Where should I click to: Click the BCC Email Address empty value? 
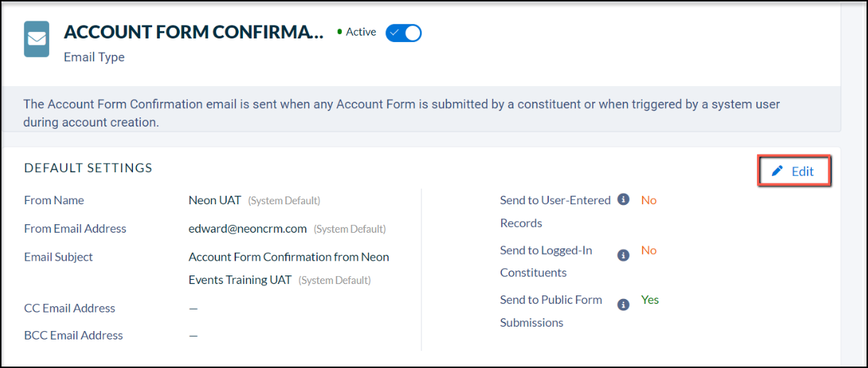(x=193, y=335)
